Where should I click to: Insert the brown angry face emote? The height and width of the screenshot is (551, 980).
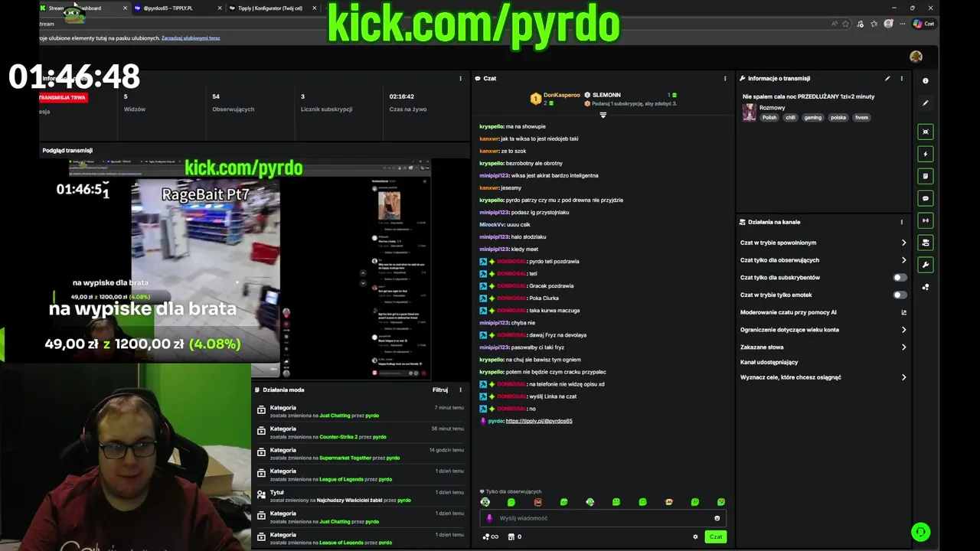click(x=537, y=502)
